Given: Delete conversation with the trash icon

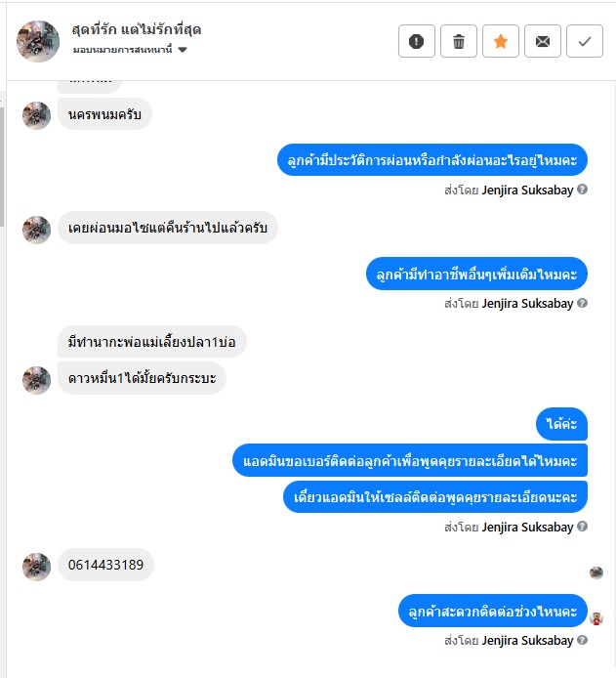Looking at the screenshot, I should click(458, 41).
